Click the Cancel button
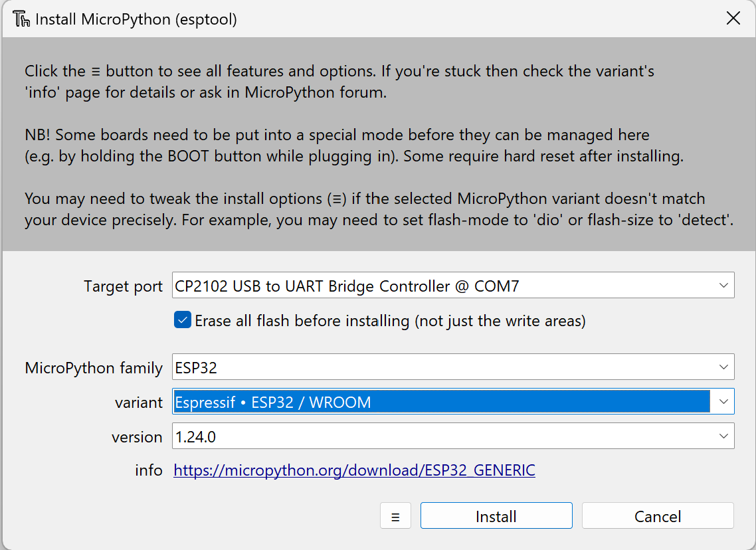756x550 pixels. point(658,515)
